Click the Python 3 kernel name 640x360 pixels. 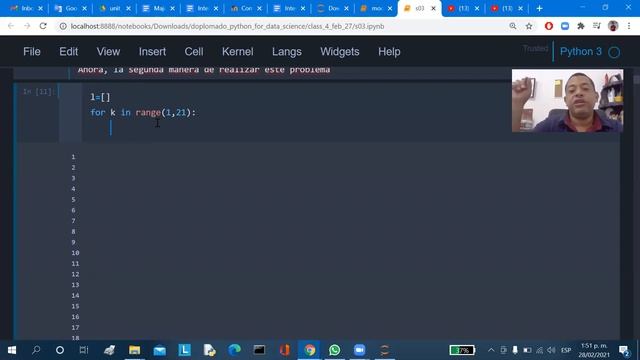tap(580, 52)
